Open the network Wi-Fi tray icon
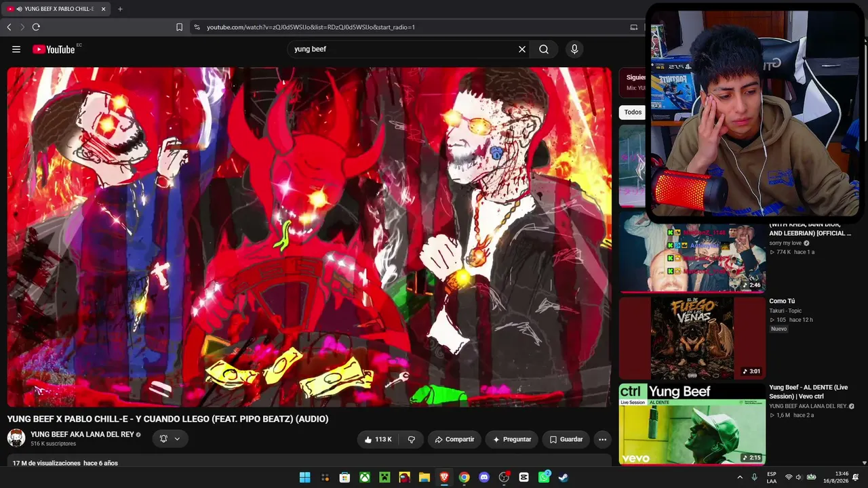This screenshot has height=488, width=868. [789, 477]
